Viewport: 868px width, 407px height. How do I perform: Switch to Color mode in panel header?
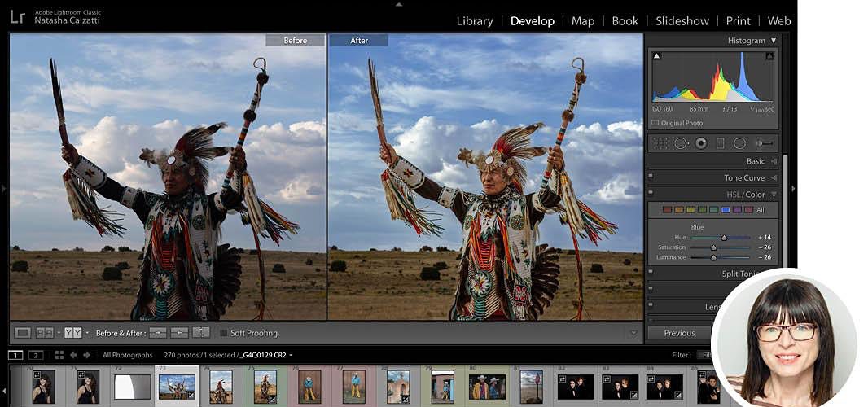pos(755,195)
